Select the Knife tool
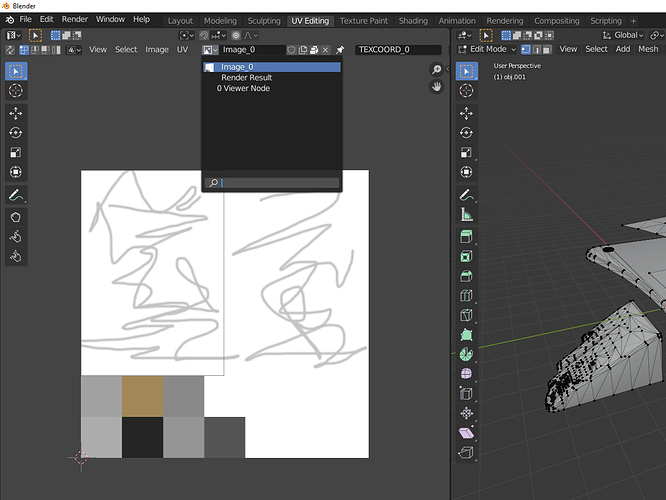This screenshot has height=500, width=666. click(x=466, y=315)
